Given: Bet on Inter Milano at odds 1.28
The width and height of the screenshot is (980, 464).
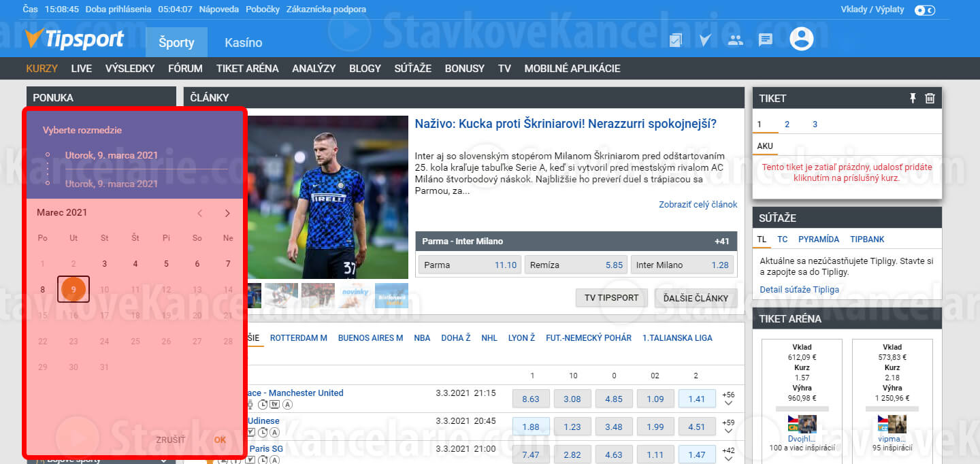Looking at the screenshot, I should click(682, 265).
